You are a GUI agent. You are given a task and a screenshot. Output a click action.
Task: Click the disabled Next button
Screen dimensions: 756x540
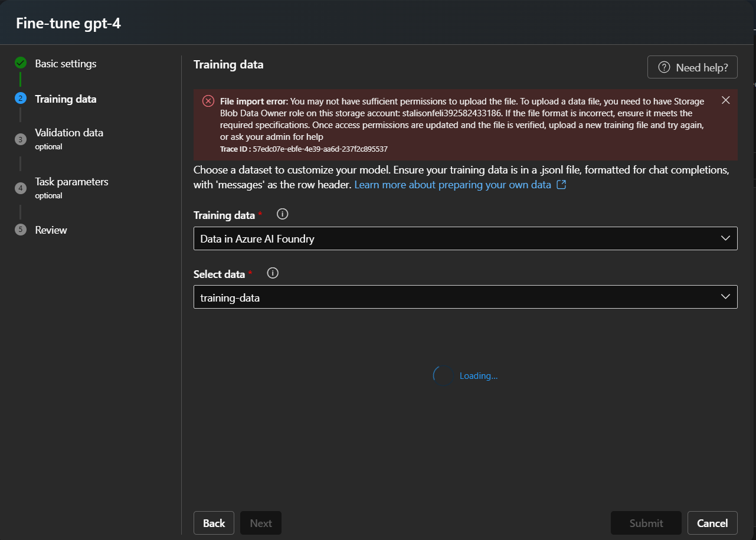261,523
